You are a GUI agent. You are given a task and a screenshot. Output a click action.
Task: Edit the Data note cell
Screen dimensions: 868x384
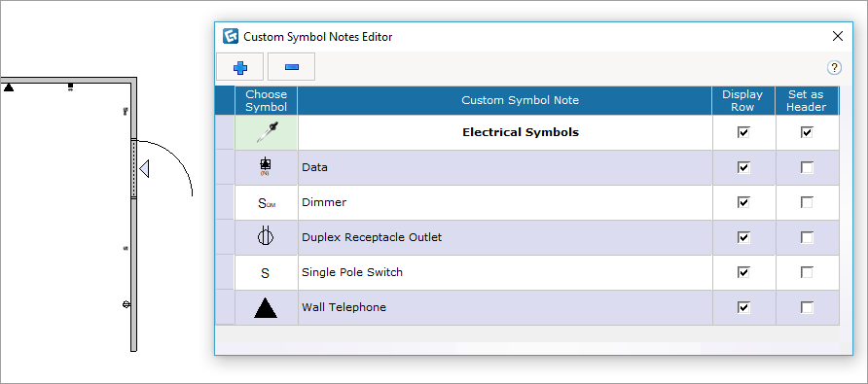point(505,167)
